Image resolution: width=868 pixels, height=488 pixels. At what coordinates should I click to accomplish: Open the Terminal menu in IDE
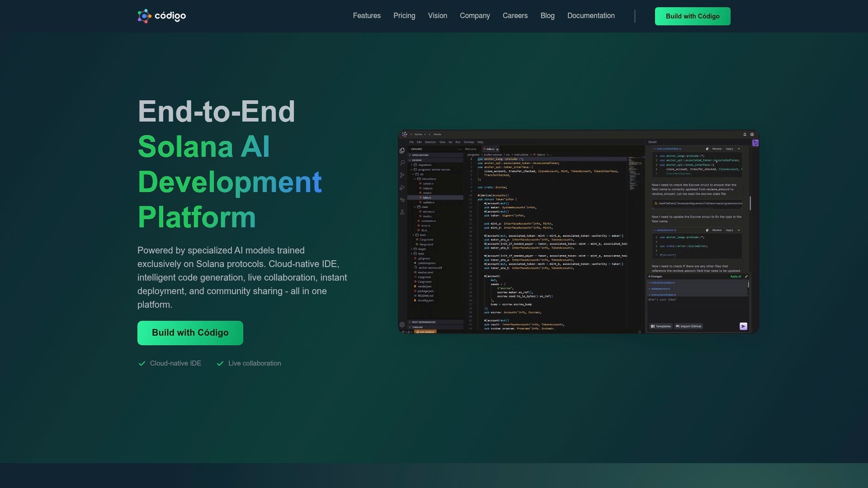tap(469, 142)
